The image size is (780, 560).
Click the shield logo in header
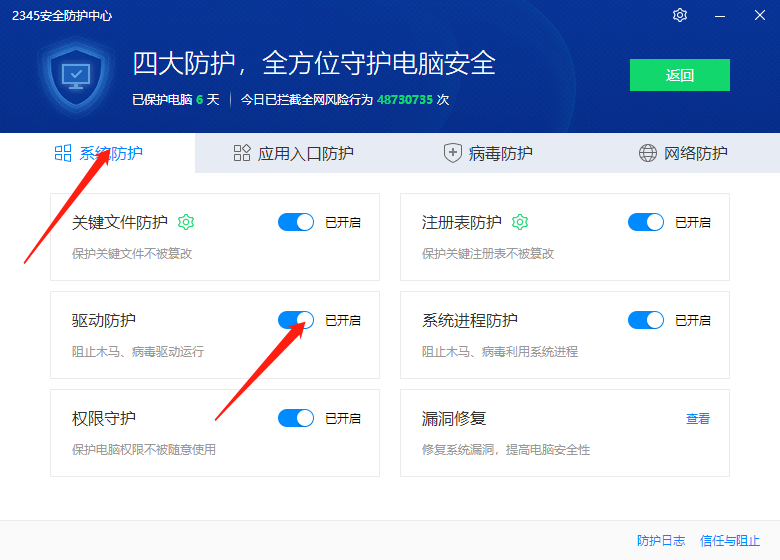pos(76,77)
